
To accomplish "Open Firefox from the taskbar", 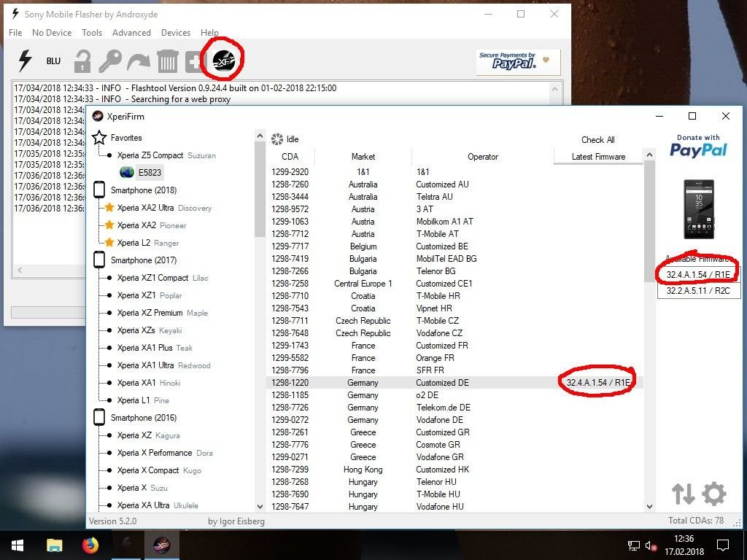I will click(90, 545).
